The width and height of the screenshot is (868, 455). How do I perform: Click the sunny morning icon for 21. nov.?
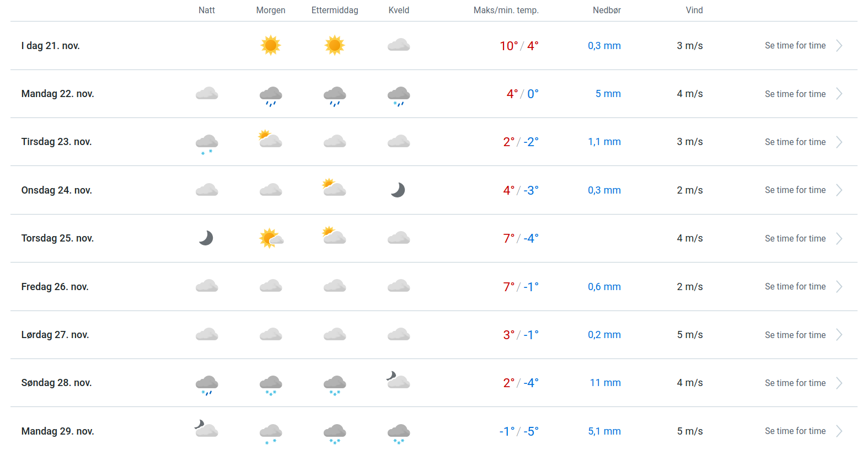271,45
